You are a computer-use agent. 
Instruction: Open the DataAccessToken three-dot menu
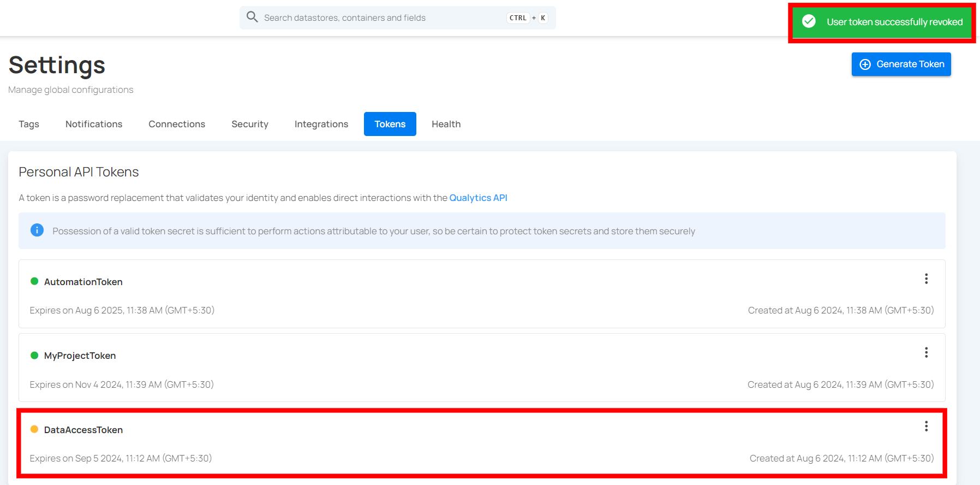(926, 427)
